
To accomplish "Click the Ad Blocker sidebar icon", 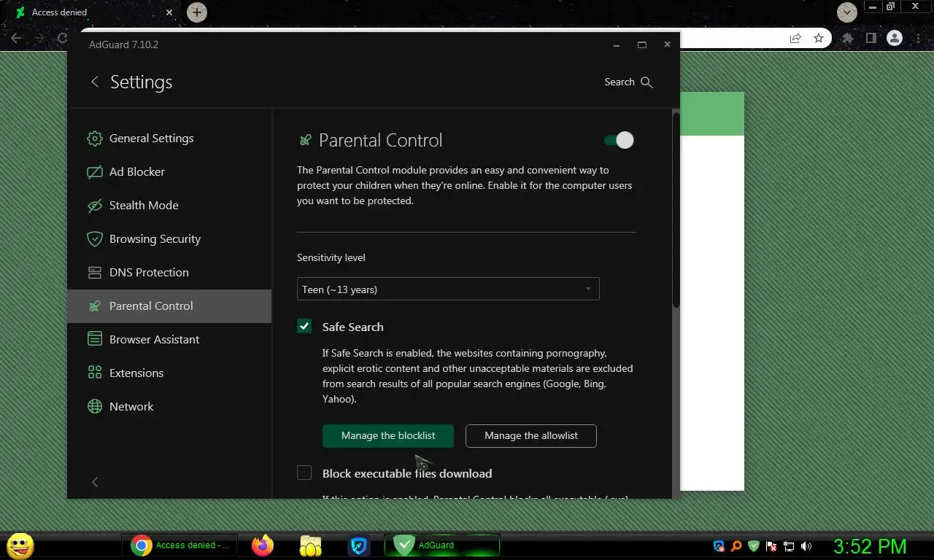I will 95,172.
